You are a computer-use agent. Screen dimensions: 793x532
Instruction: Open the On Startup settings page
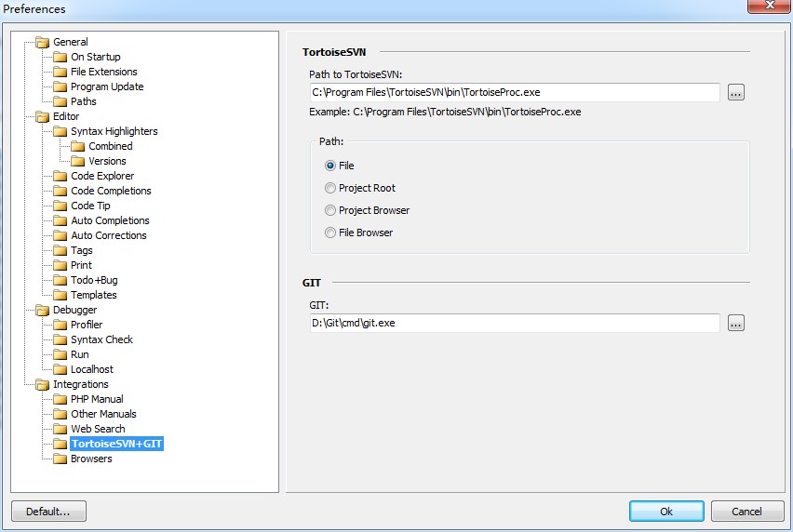point(96,57)
